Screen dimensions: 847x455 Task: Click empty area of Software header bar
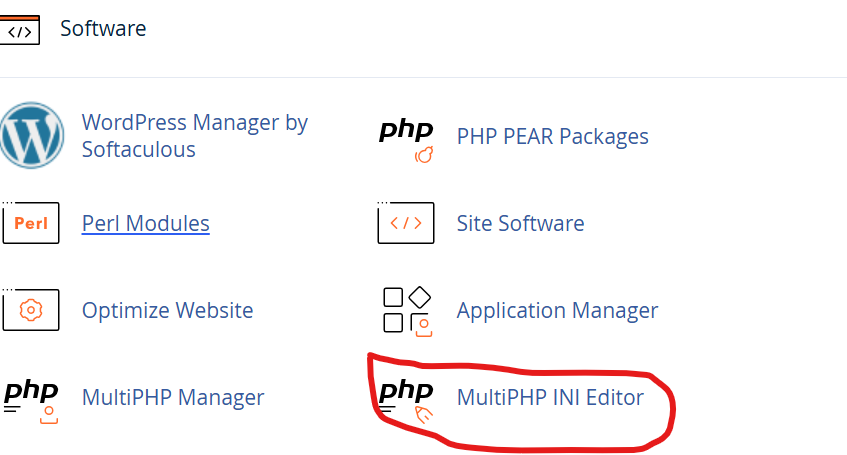coord(500,30)
